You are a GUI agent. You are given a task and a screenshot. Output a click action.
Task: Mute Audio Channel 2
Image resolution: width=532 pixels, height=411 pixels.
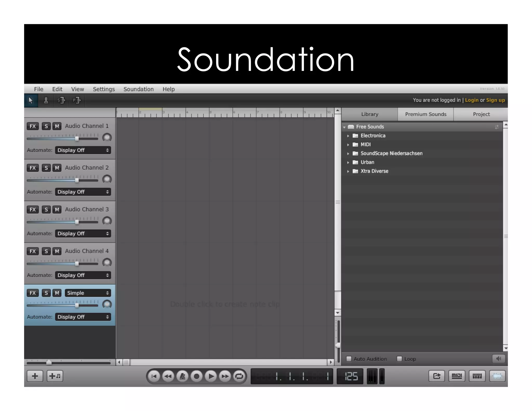(x=57, y=168)
